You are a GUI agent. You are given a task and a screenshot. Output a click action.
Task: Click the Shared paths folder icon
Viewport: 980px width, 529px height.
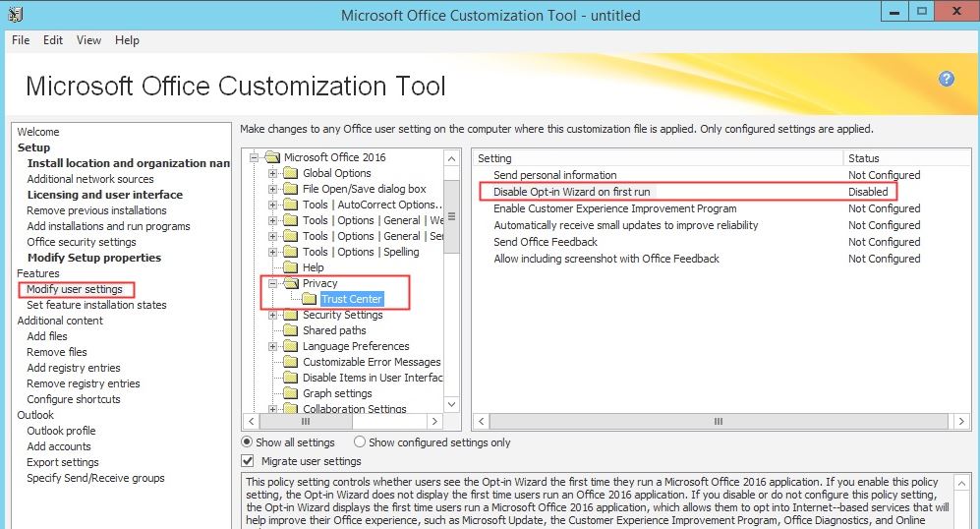(291, 330)
